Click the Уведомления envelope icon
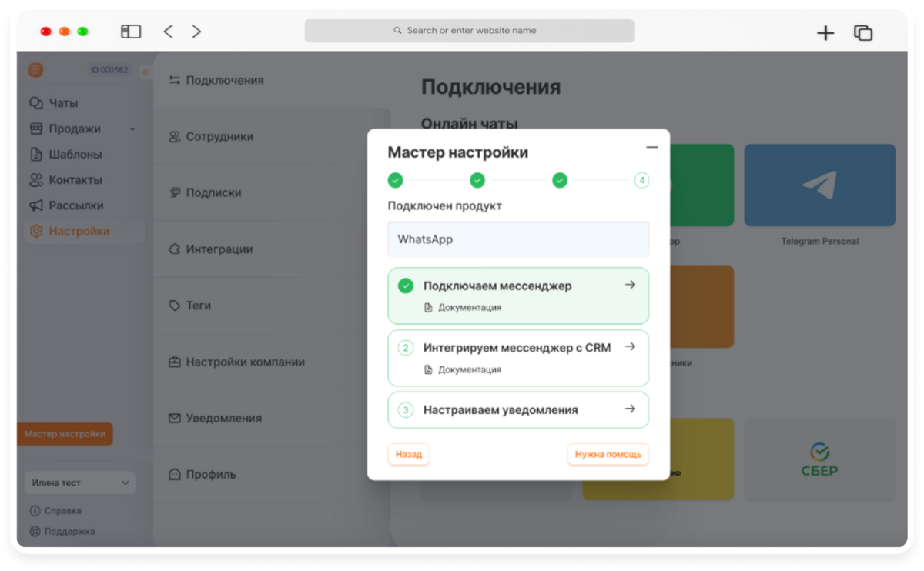Image resolution: width=924 pixels, height=571 pixels. click(x=174, y=418)
